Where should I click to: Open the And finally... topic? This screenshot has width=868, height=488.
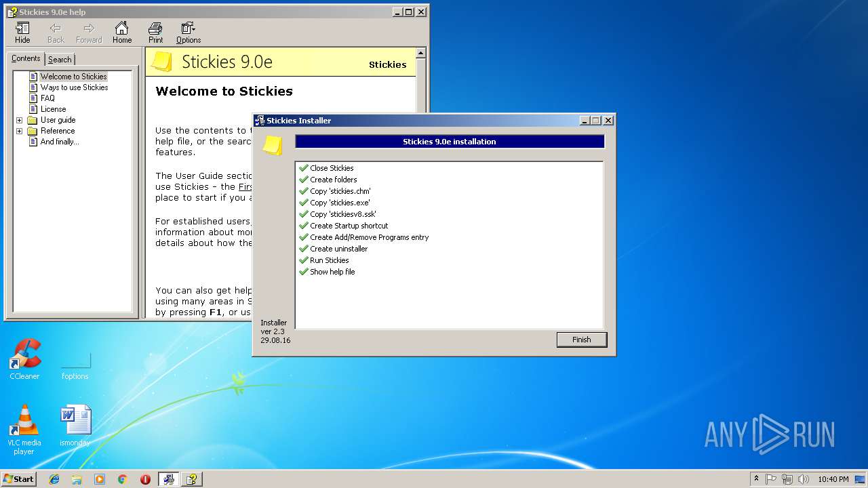[59, 142]
